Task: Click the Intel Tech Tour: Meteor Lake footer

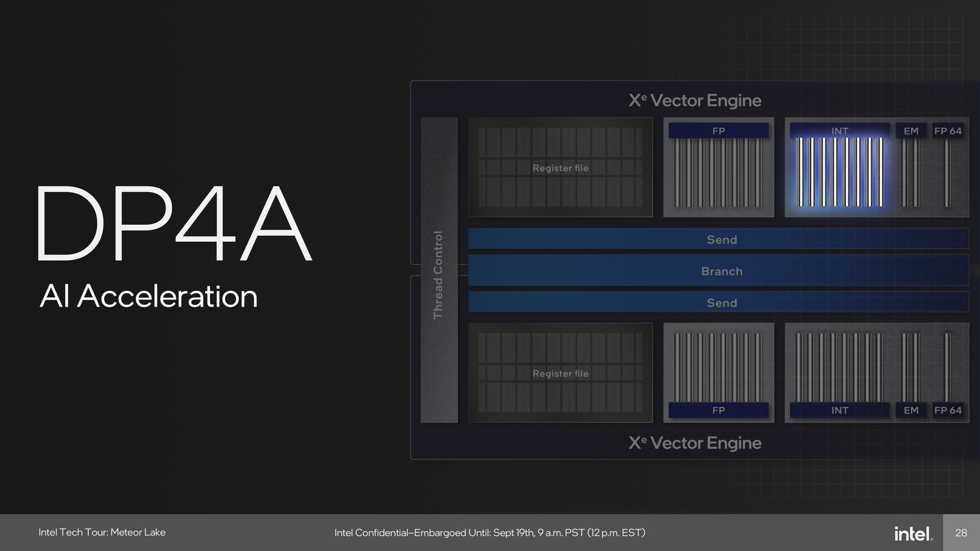Action: coord(102,532)
